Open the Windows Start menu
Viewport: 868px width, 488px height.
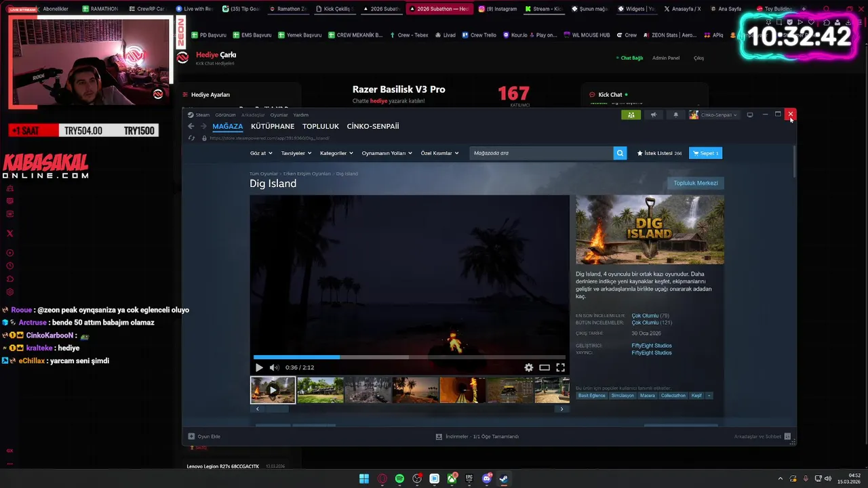364,479
